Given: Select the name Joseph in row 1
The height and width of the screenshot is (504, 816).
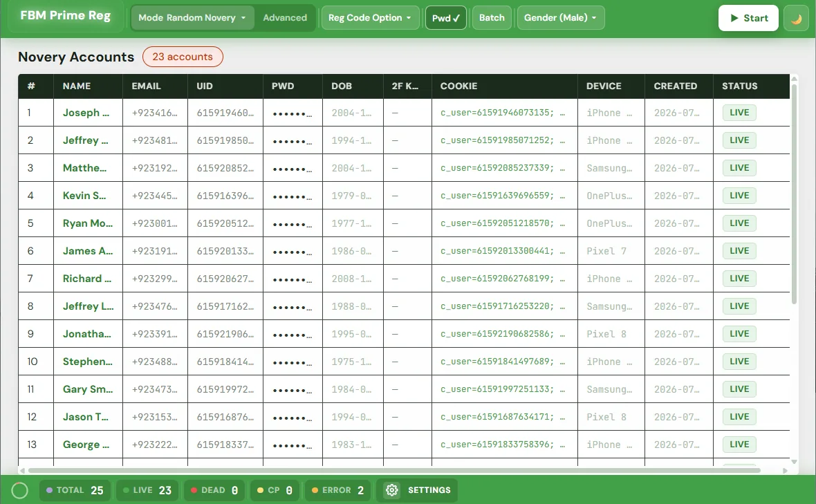Looking at the screenshot, I should coord(86,113).
